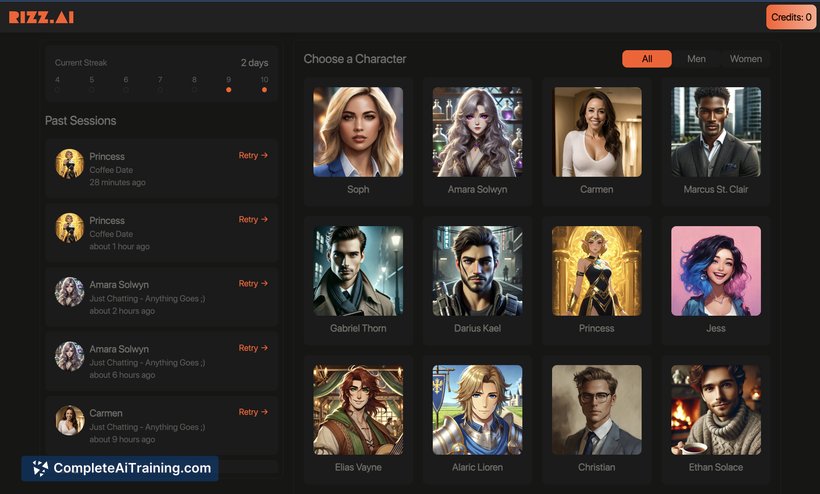Click "Coffee Date" in the 28 minutes ago session
The height and width of the screenshot is (494, 820).
[x=111, y=170]
